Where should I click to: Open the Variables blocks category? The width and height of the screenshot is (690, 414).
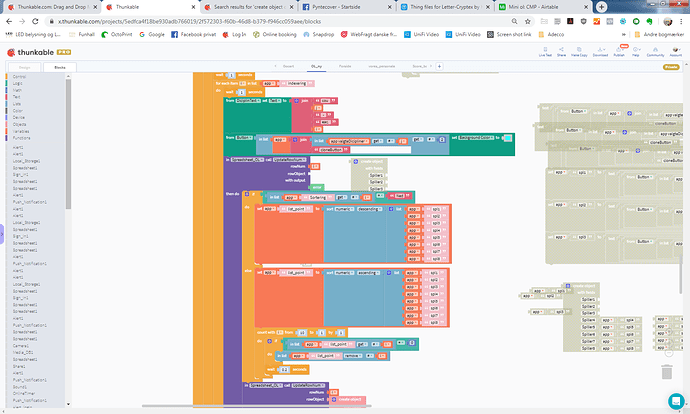tap(21, 131)
